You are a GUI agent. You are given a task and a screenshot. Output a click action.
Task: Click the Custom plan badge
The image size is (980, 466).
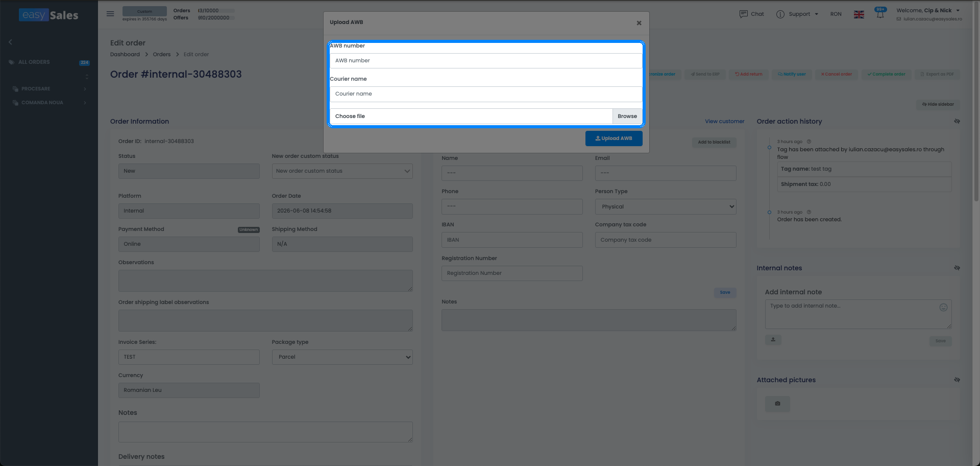[x=144, y=11]
